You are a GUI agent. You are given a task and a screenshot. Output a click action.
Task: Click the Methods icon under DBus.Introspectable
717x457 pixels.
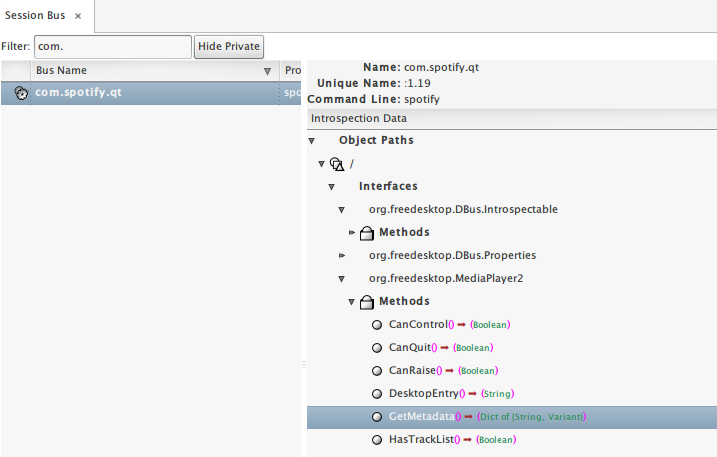[x=367, y=233]
